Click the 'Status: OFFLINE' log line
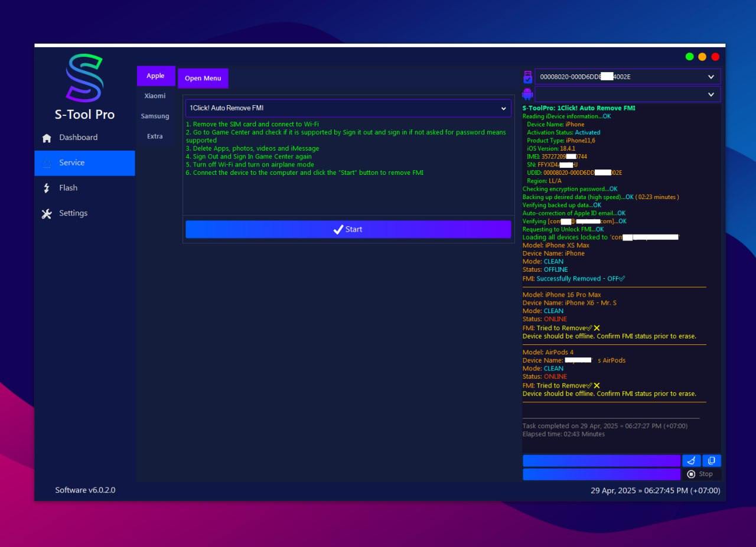Screen dimensions: 756x547 tap(546, 270)
